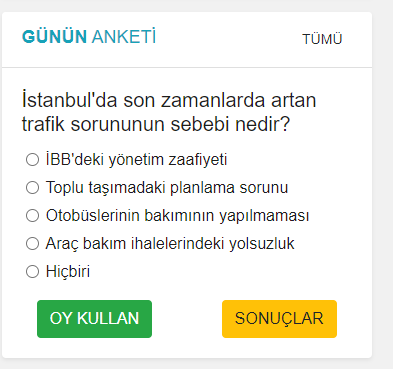
Task: Click the green OY KULLAN button
Action: [x=94, y=319]
